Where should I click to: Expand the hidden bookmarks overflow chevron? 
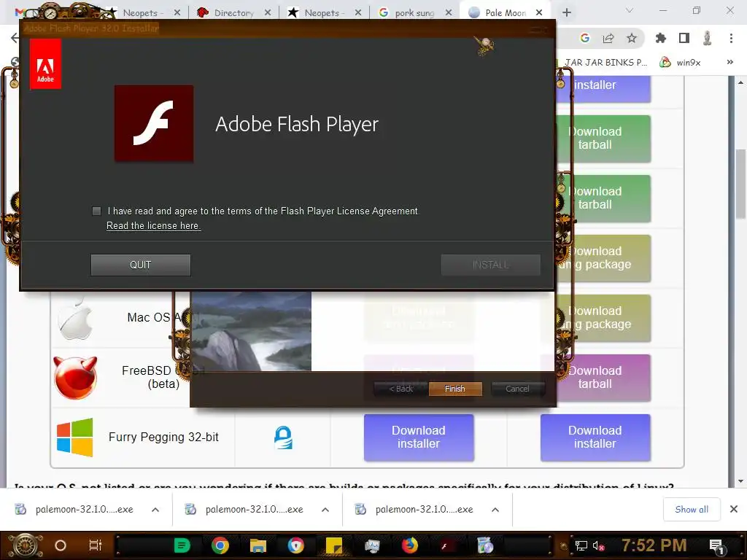point(729,63)
